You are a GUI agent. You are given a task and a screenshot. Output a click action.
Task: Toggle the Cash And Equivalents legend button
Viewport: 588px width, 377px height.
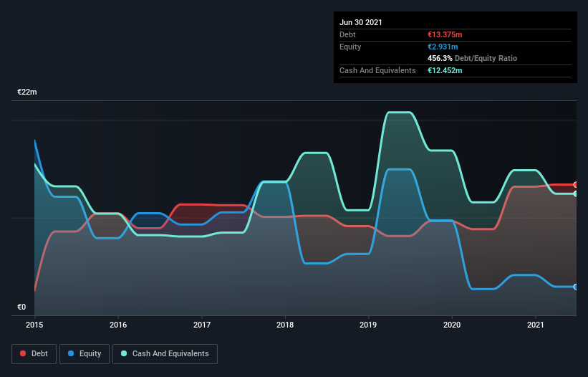[165, 354]
